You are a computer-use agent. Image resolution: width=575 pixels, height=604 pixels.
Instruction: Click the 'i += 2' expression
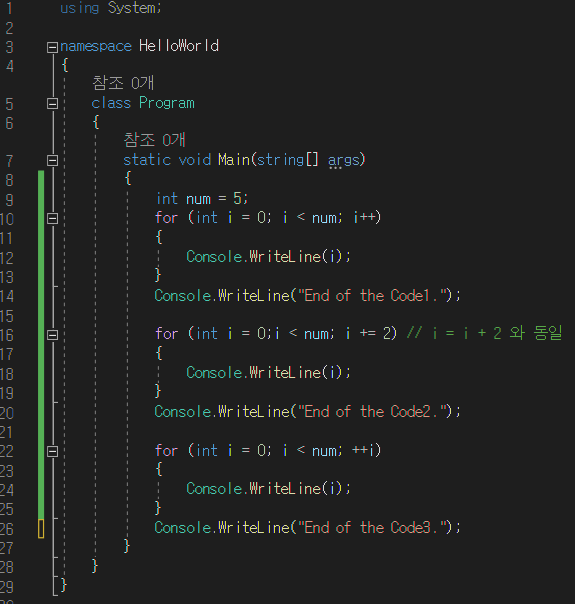369,334
